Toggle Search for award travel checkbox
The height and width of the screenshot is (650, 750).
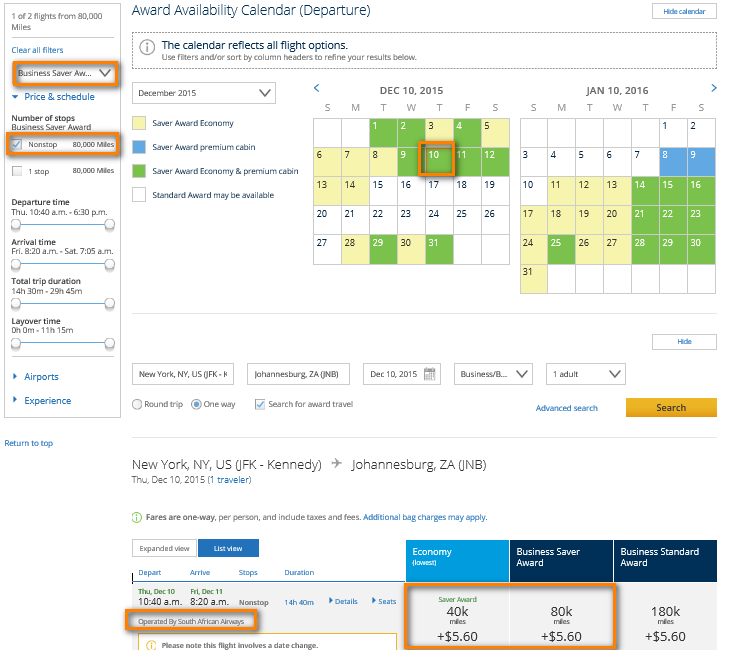260,405
